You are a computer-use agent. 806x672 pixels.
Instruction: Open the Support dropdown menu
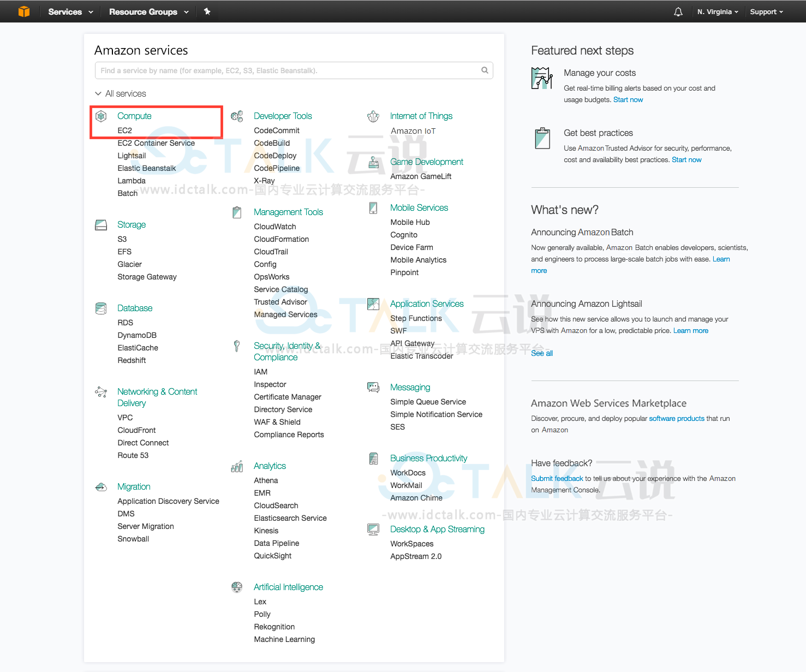click(x=767, y=11)
